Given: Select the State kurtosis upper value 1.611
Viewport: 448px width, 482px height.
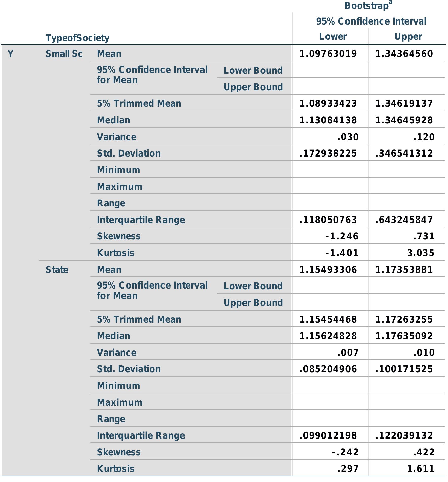Looking at the screenshot, I should click(420, 469).
